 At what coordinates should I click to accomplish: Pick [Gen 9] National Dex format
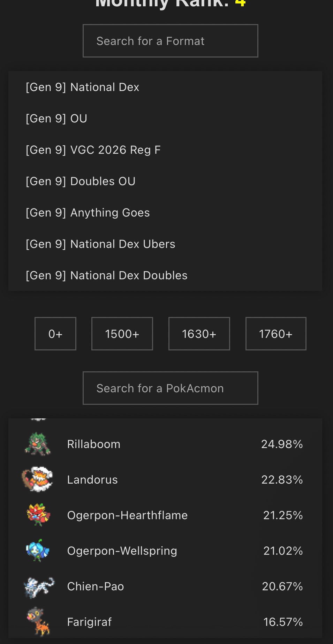click(x=83, y=87)
